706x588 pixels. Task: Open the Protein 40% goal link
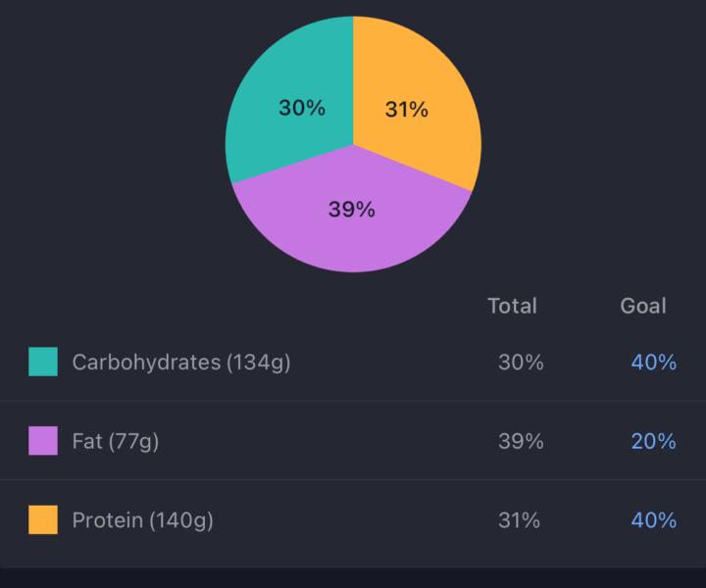pyautogui.click(x=653, y=519)
